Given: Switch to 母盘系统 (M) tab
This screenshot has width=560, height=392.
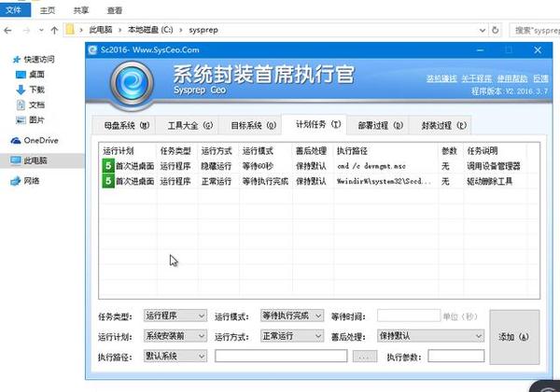Looking at the screenshot, I should [x=124, y=125].
